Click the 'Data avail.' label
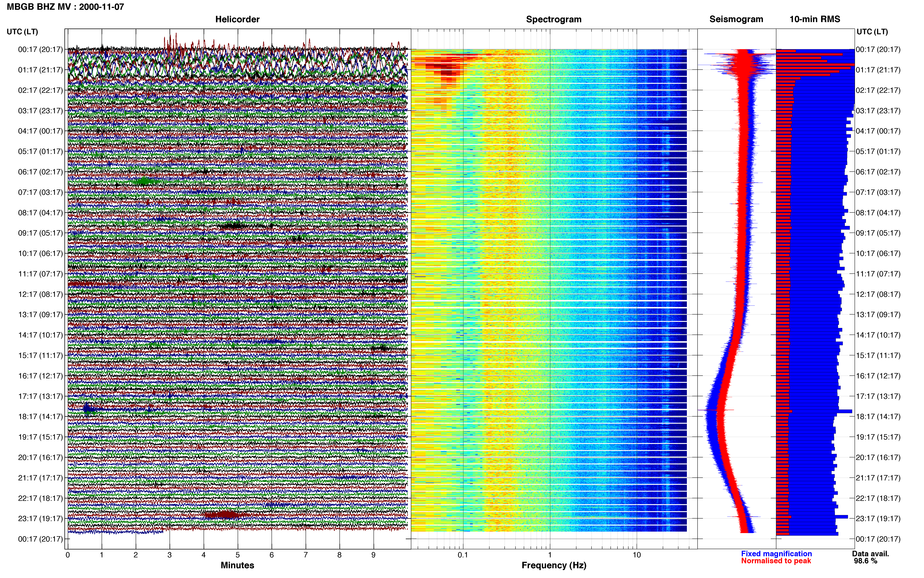Viewport: 924px width, 578px height. [x=870, y=554]
